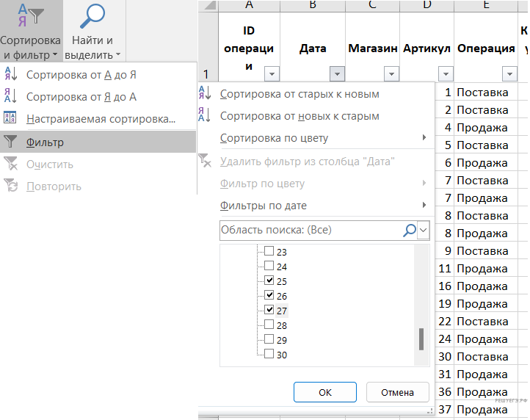Click the date list scrollbar thumb
Viewport: 530px width, 420px height.
coord(421,338)
